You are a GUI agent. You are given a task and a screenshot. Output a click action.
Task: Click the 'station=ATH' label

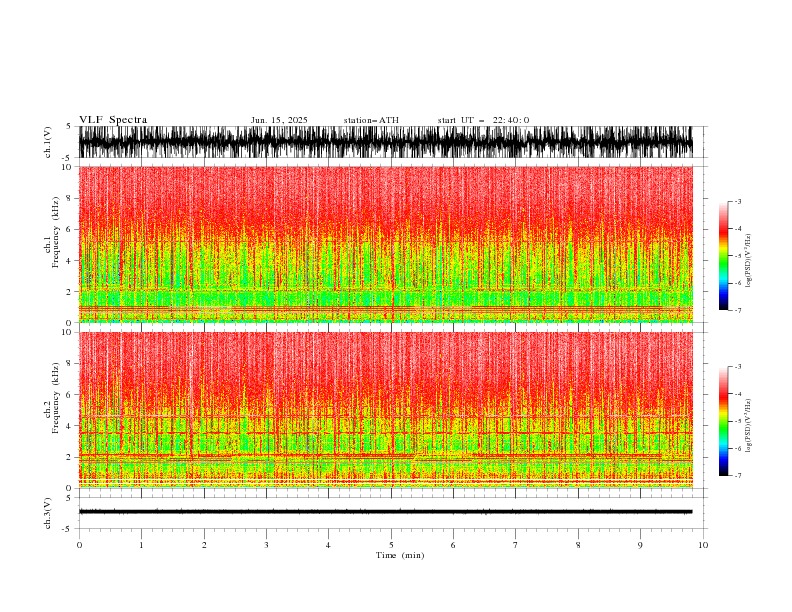[x=371, y=120]
